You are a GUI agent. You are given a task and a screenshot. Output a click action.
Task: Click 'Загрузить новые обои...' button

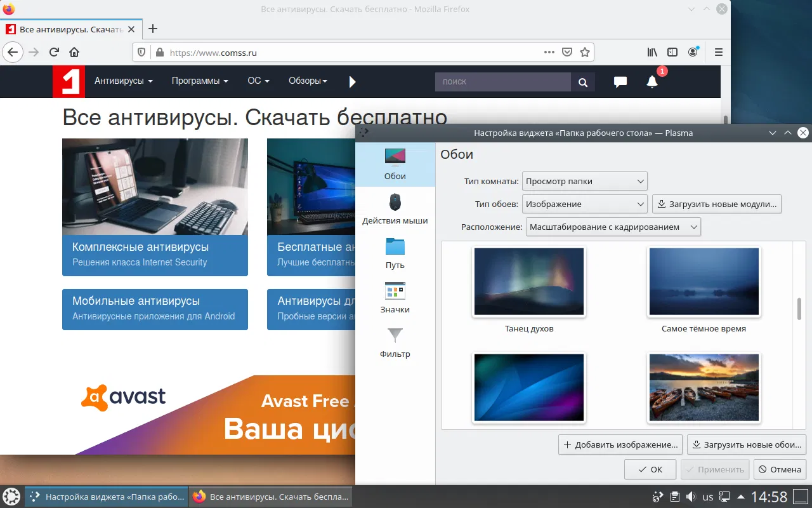click(x=748, y=445)
